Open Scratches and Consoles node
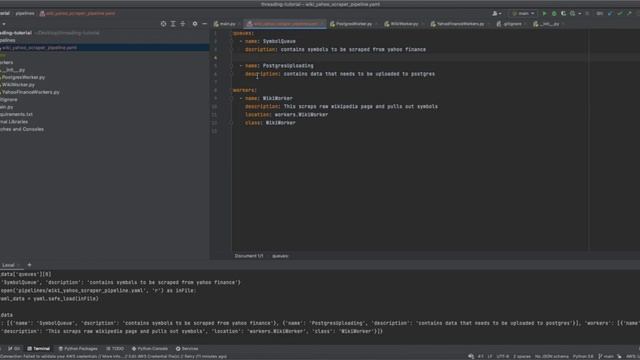Image resolution: width=640 pixels, height=360 pixels. pyautogui.click(x=22, y=129)
